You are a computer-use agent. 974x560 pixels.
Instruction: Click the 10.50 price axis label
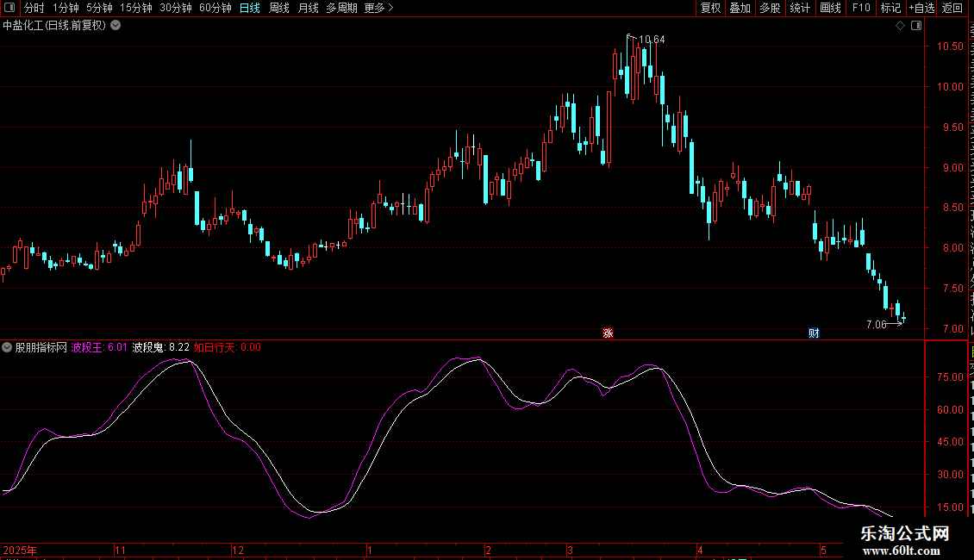click(951, 47)
